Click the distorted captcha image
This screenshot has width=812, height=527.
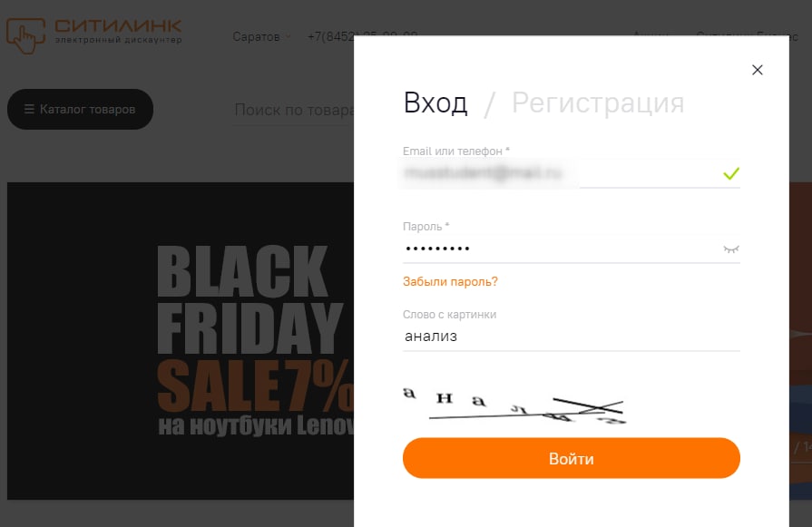514,405
